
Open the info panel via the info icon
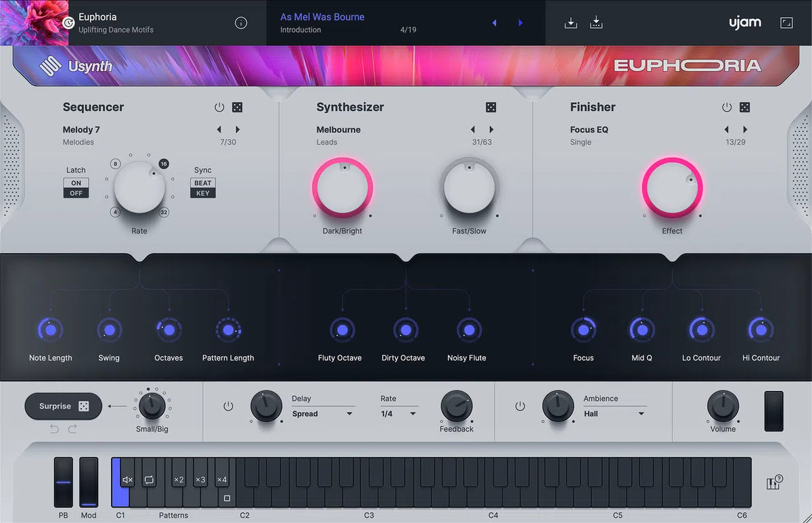click(x=241, y=22)
